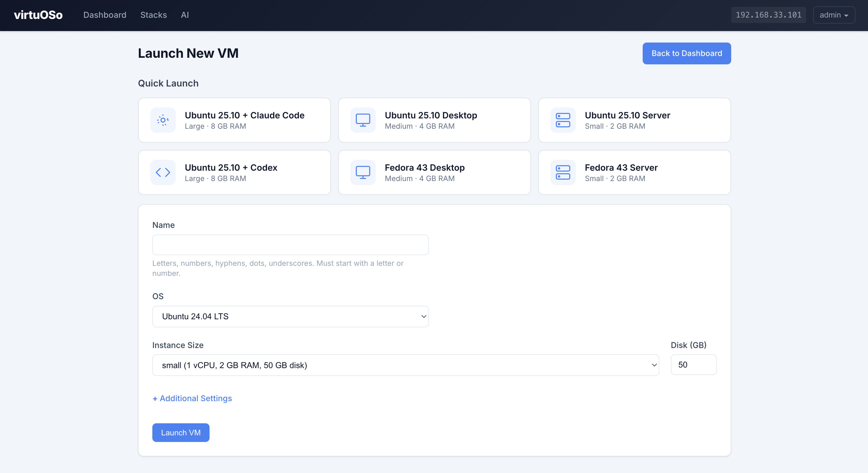Click Back to Dashboard
The height and width of the screenshot is (473, 868).
(x=686, y=53)
